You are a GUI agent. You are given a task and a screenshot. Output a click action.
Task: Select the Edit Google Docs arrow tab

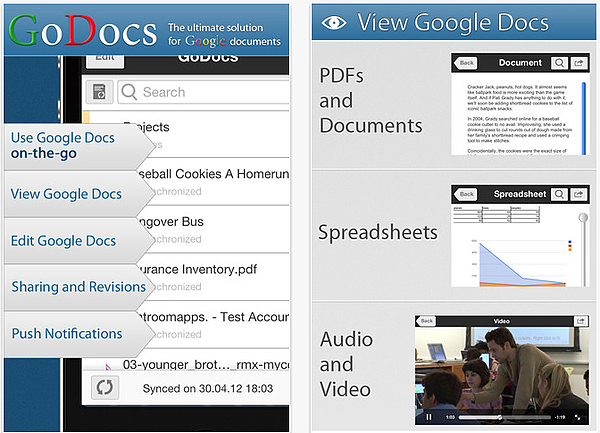[x=78, y=241]
